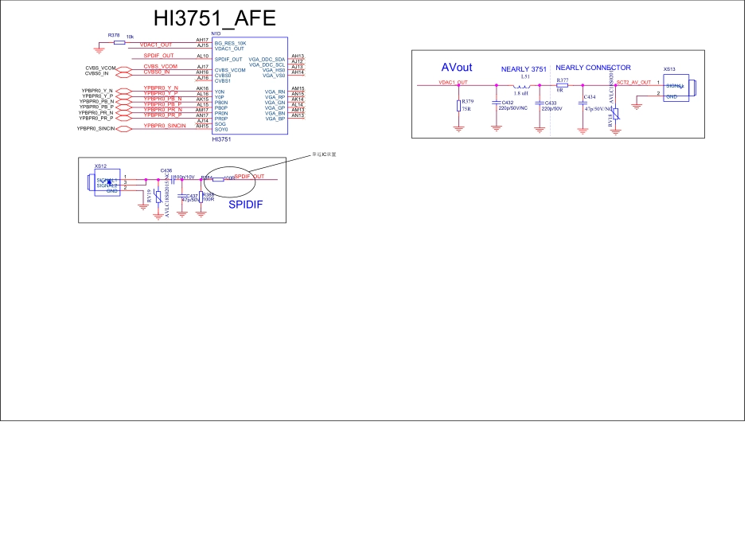The image size is (756, 535).
Task: Click the RV19 varistor symbol
Action: [158, 198]
